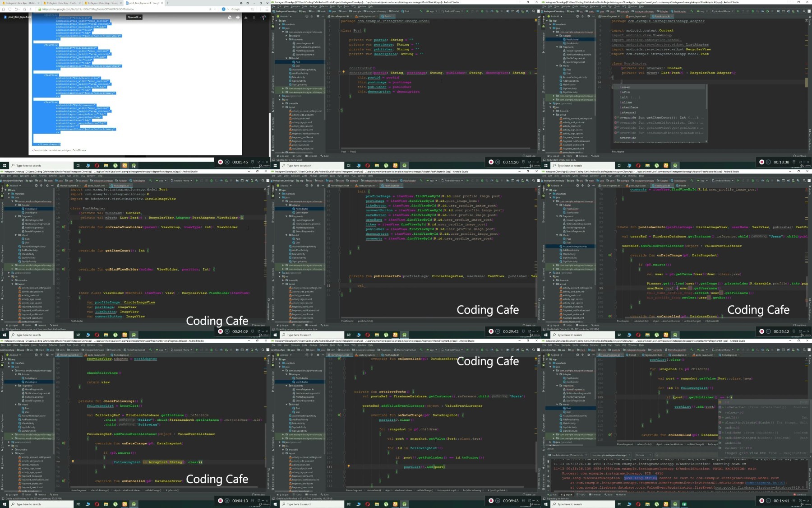
Task: Open the 'Android' project view dropdown in 00:11:20 frame
Action: pos(284,16)
